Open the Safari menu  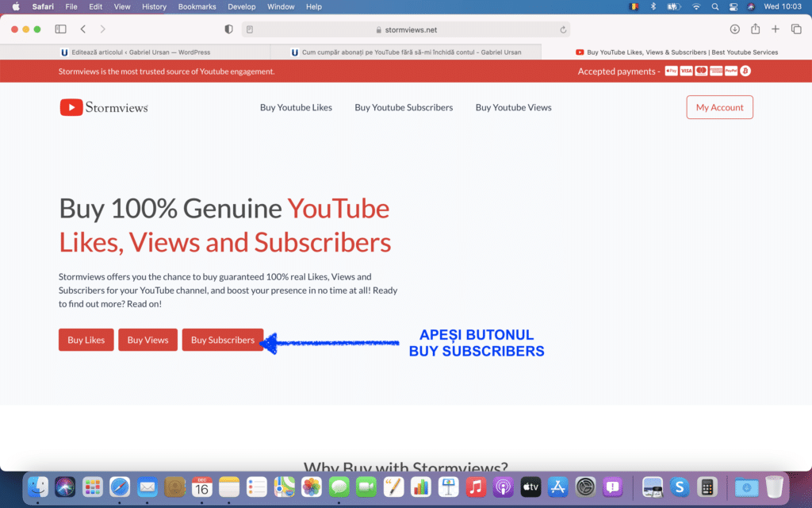coord(43,6)
